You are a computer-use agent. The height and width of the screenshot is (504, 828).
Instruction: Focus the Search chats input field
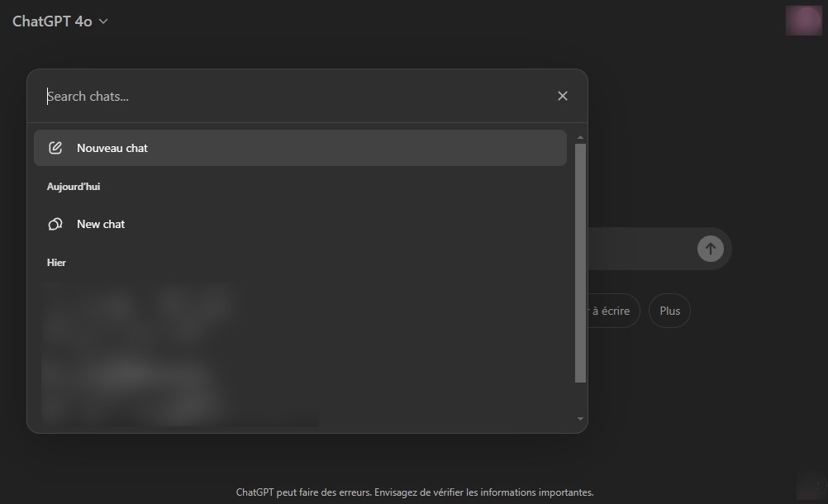pos(296,96)
